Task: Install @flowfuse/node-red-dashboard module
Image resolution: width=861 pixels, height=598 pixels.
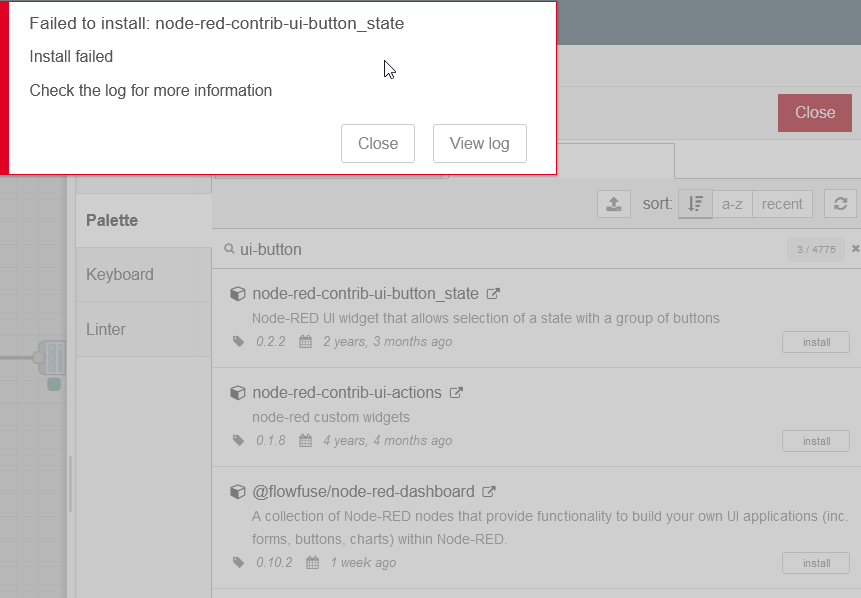Action: 816,563
